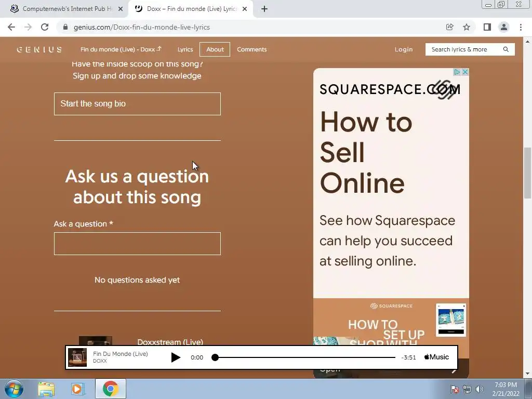Open Action Center flag icon in tray
532x399 pixels.
(x=455, y=389)
